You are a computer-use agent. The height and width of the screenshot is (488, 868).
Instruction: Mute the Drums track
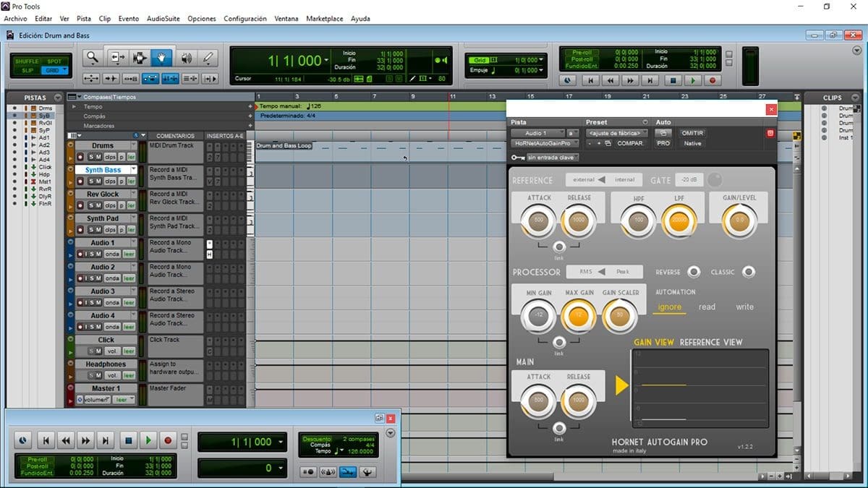98,157
